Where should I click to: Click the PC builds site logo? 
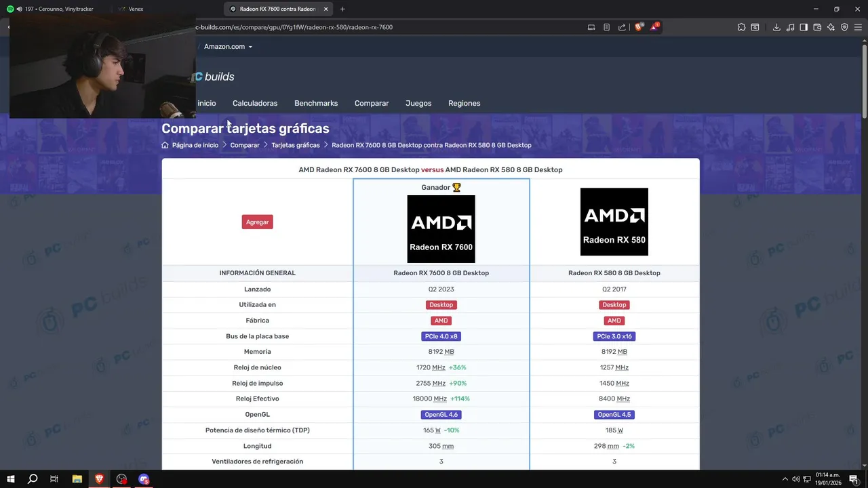[215, 77]
